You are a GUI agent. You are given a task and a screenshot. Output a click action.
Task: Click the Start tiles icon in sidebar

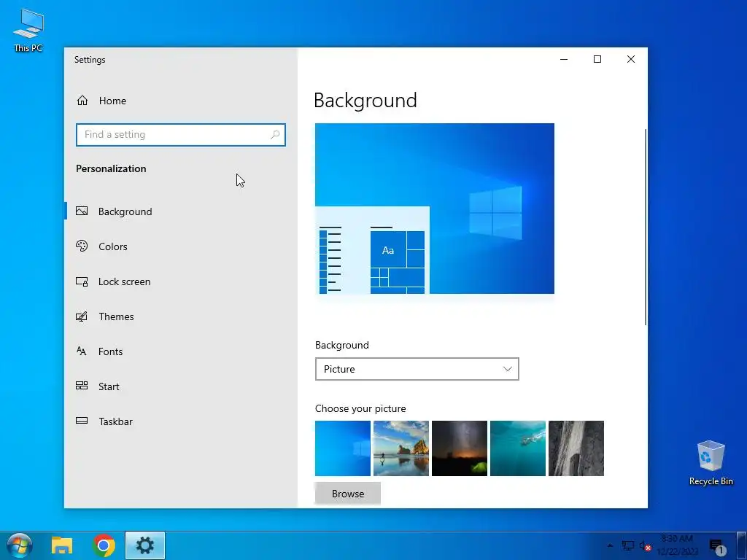pyautogui.click(x=82, y=386)
